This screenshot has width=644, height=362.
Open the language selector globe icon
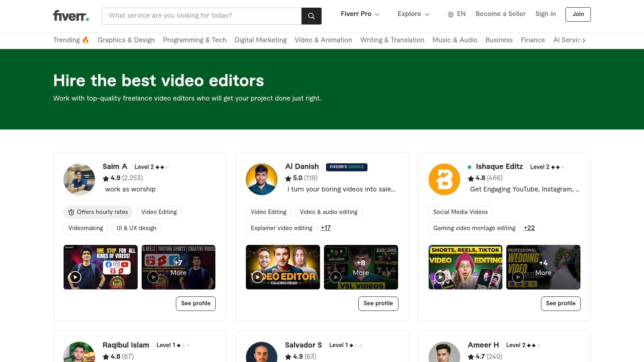click(x=451, y=14)
